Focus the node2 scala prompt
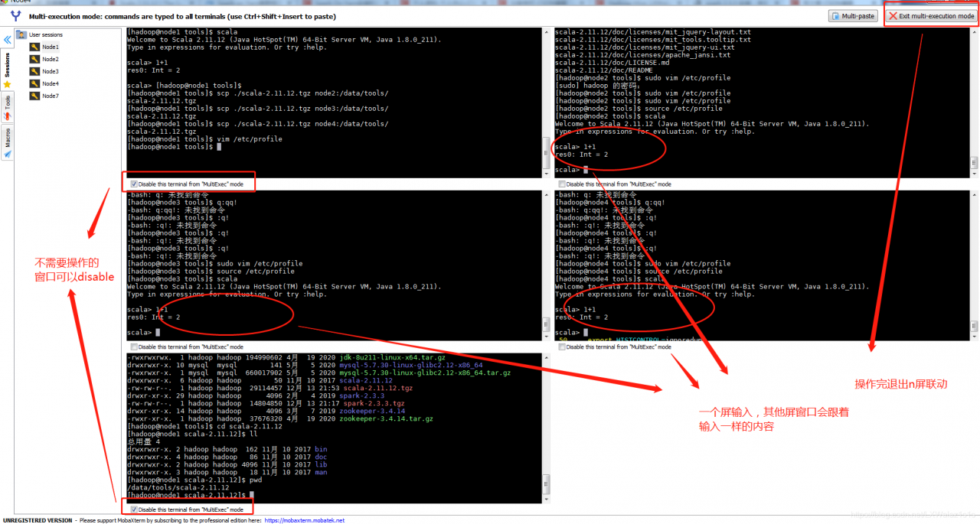The width and height of the screenshot is (980, 524). (x=572, y=170)
